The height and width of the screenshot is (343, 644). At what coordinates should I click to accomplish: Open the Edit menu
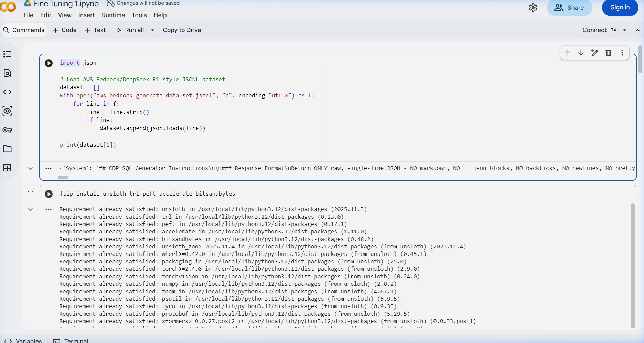[x=46, y=15]
